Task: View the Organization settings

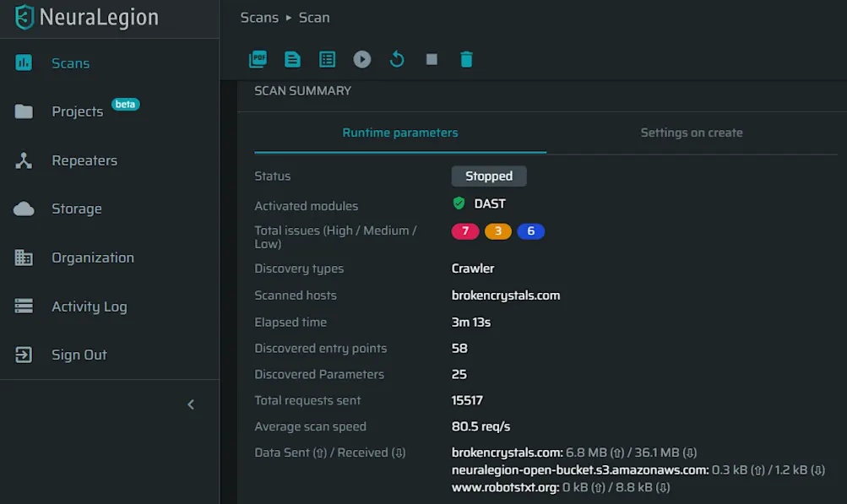Action: pos(93,257)
